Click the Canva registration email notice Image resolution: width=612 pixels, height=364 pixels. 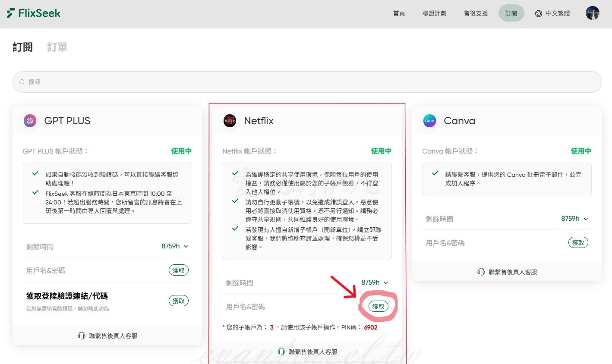(x=513, y=179)
